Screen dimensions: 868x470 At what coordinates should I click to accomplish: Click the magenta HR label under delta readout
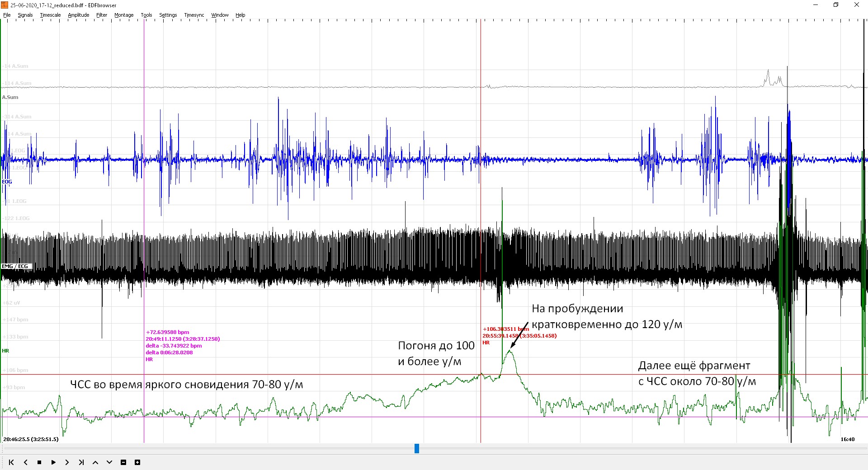click(149, 359)
